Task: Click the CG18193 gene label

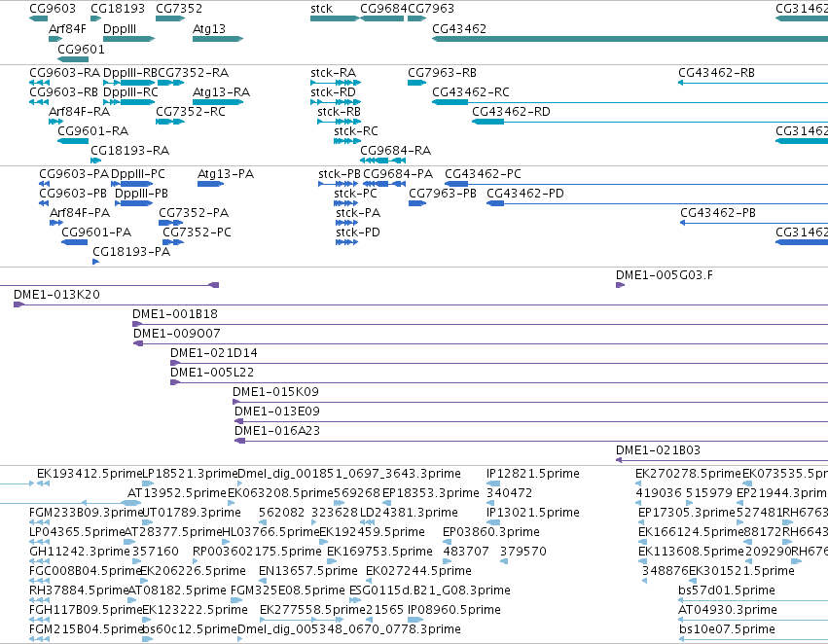Action: pos(117,9)
